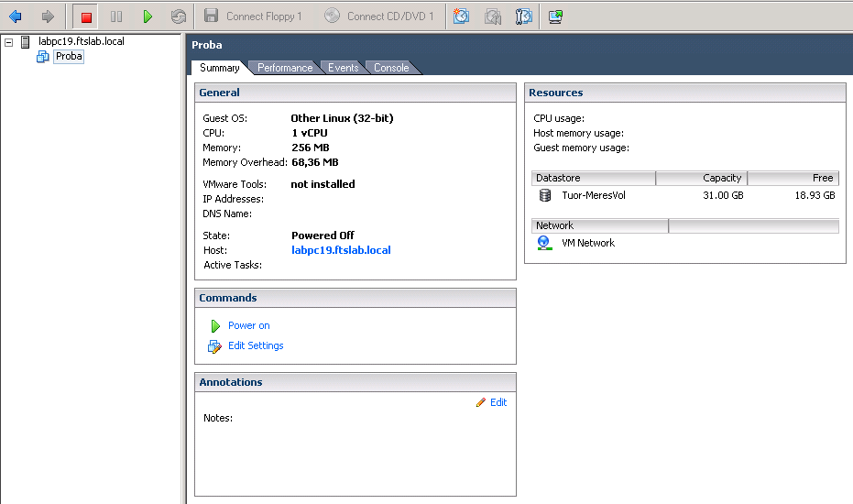
Task: Click the Free column header
Action: 793,178
